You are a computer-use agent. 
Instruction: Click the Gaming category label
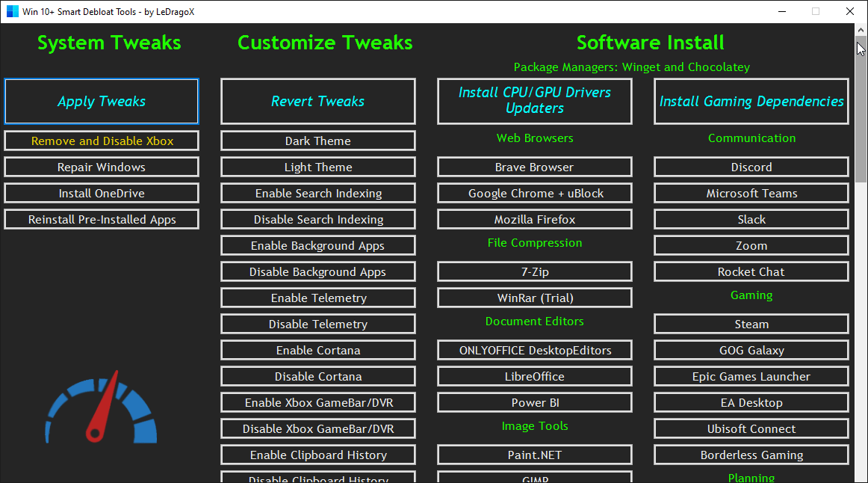click(751, 295)
